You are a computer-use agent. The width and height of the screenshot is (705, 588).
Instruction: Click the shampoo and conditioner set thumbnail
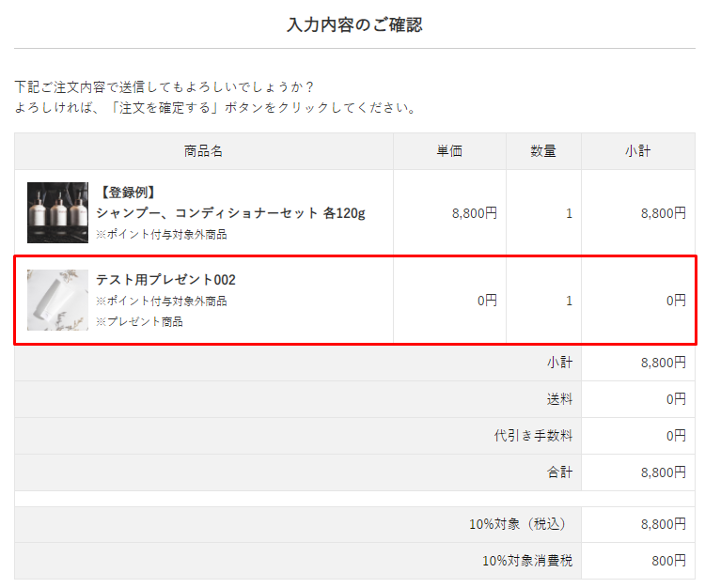pos(57,212)
